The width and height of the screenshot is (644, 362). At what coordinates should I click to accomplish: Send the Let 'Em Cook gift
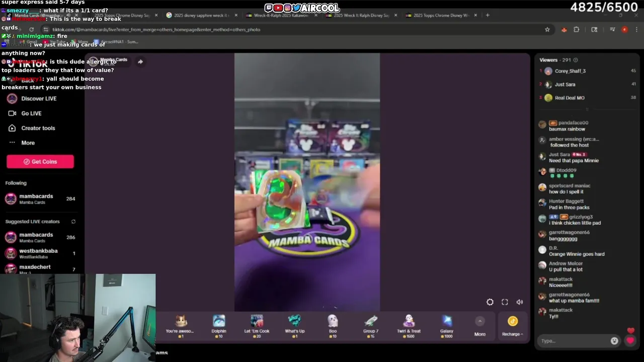(x=257, y=325)
